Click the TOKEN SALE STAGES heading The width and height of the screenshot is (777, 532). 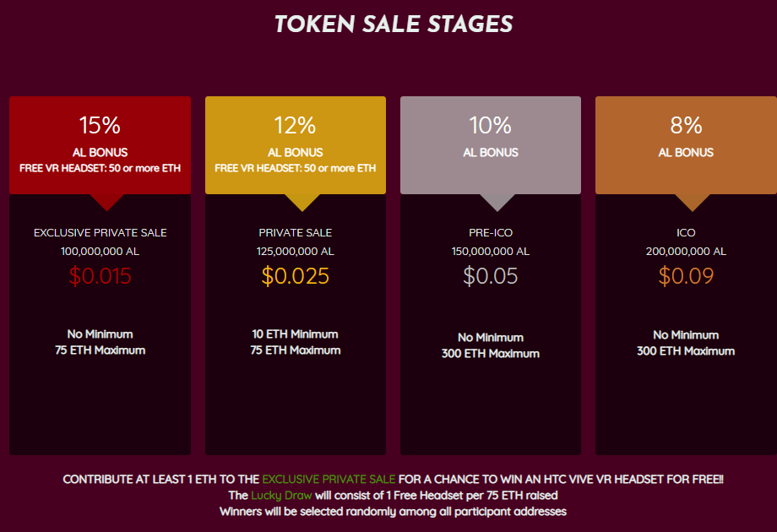click(x=394, y=24)
